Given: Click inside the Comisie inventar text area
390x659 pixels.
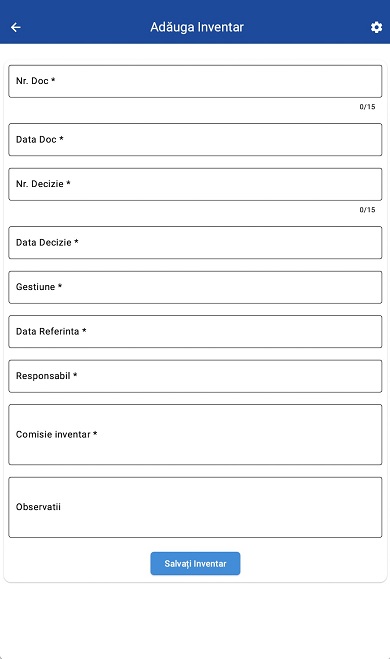Looking at the screenshot, I should pos(195,435).
